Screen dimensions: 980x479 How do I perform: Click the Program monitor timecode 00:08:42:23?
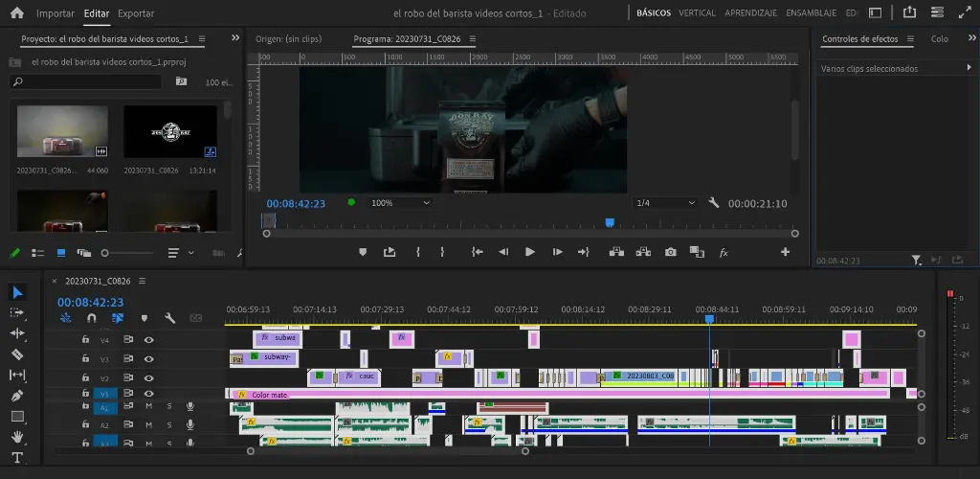coord(296,203)
